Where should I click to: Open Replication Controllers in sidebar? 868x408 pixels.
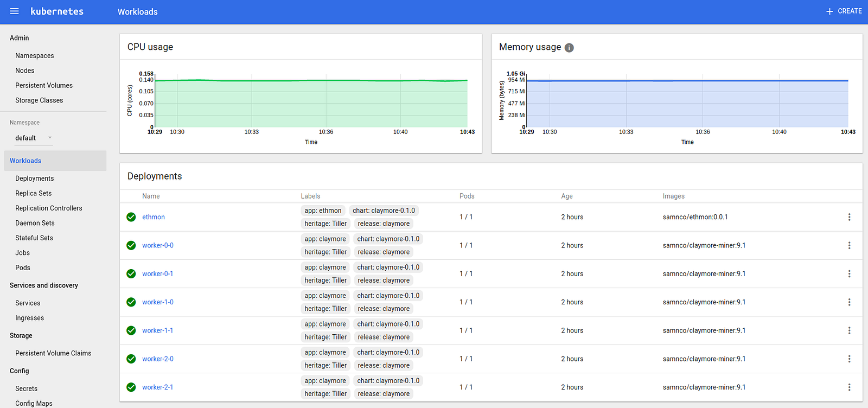(x=49, y=208)
